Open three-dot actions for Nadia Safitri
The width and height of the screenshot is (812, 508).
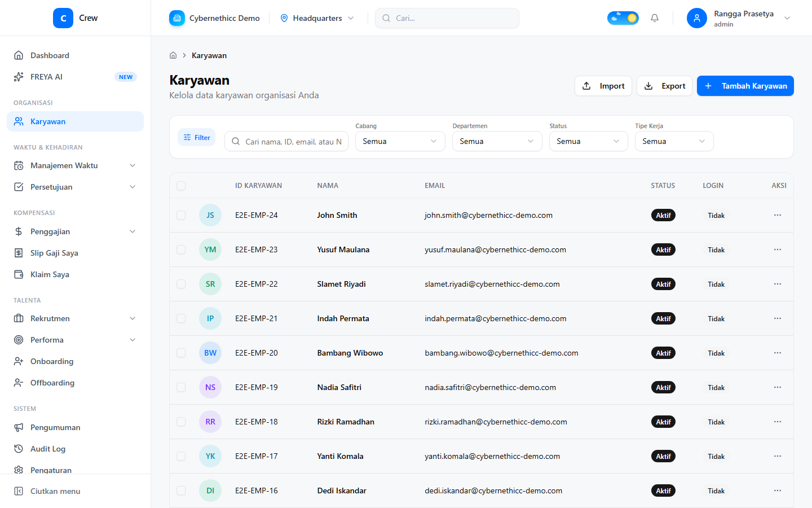(x=778, y=387)
